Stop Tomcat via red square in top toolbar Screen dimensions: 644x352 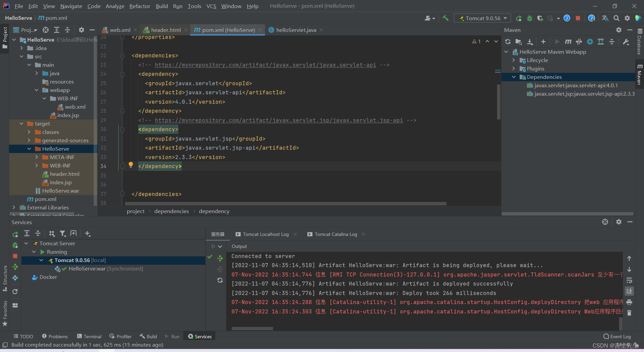click(x=578, y=18)
